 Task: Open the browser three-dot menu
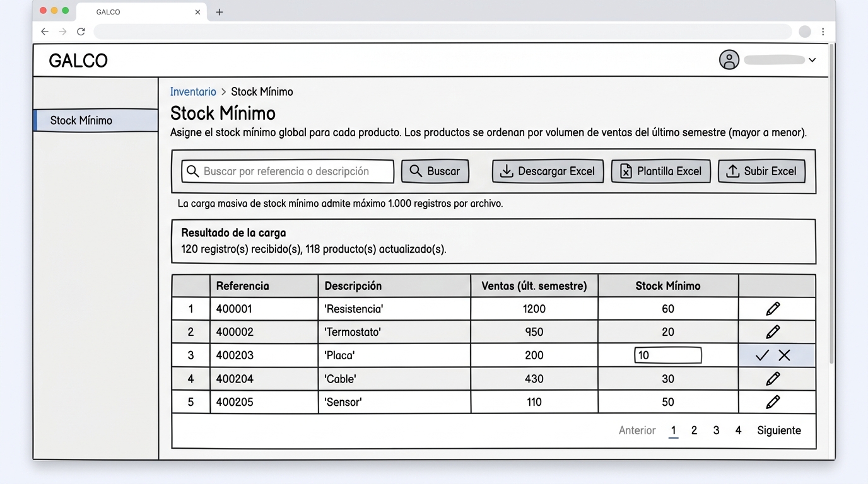pos(823,32)
